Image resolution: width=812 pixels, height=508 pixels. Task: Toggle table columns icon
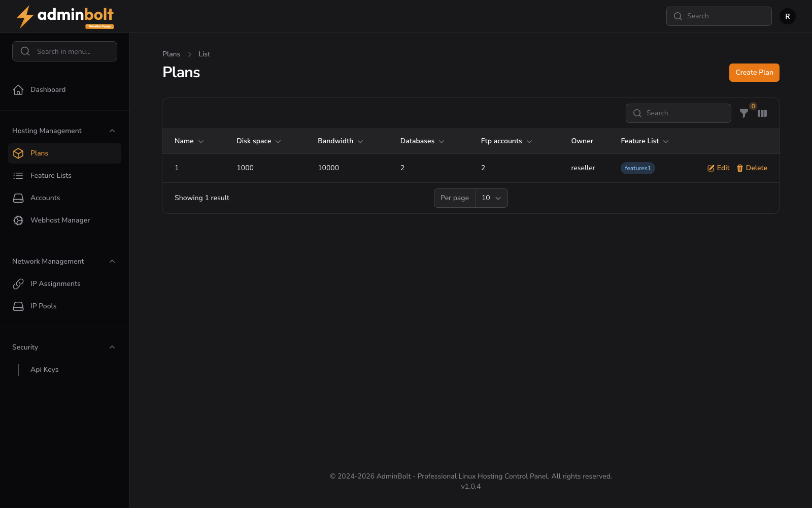(762, 113)
